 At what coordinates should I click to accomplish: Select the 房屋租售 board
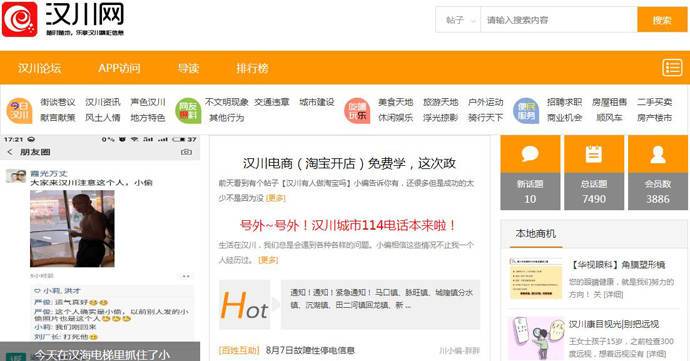point(609,102)
